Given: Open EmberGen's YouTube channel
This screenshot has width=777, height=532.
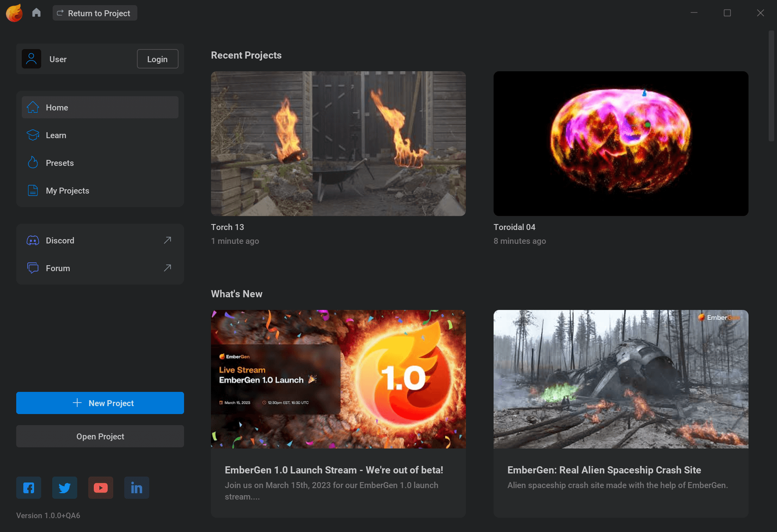Looking at the screenshot, I should tap(101, 488).
